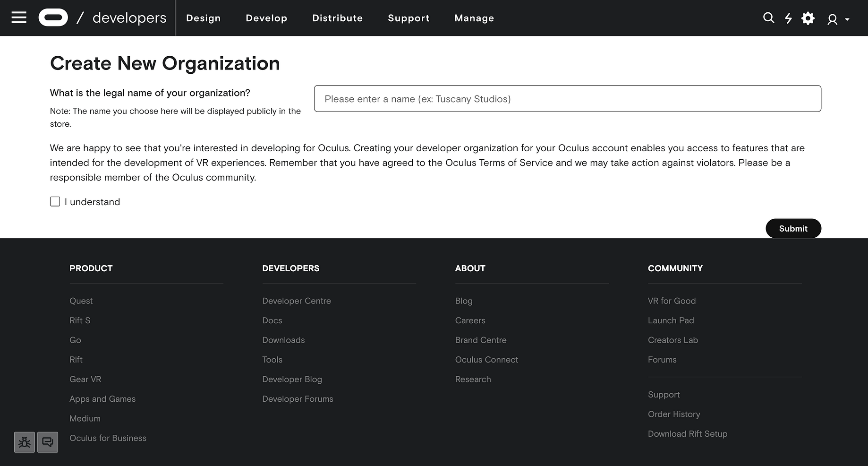Open the Brand Centre link

click(x=481, y=340)
